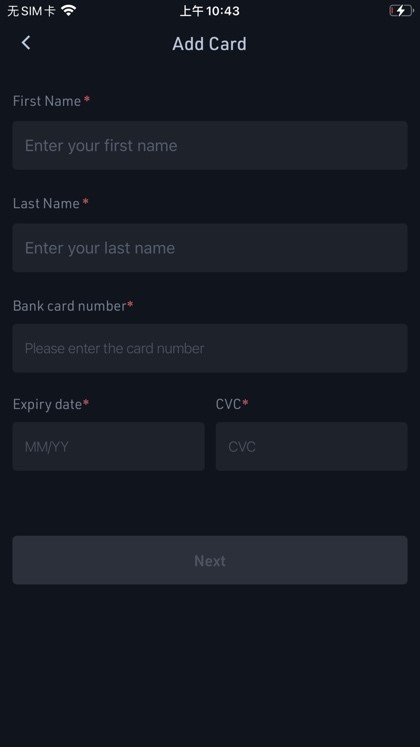Tap the back arrow in the header
420x747 pixels.
pos(26,43)
